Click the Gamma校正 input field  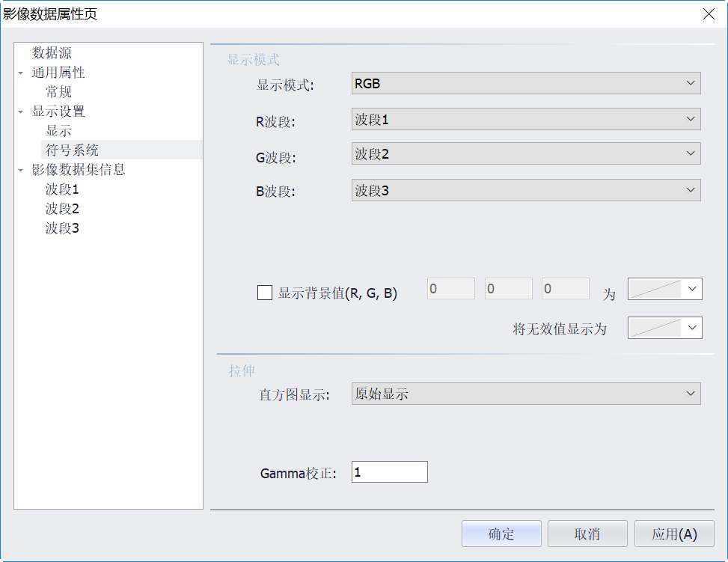[389, 472]
